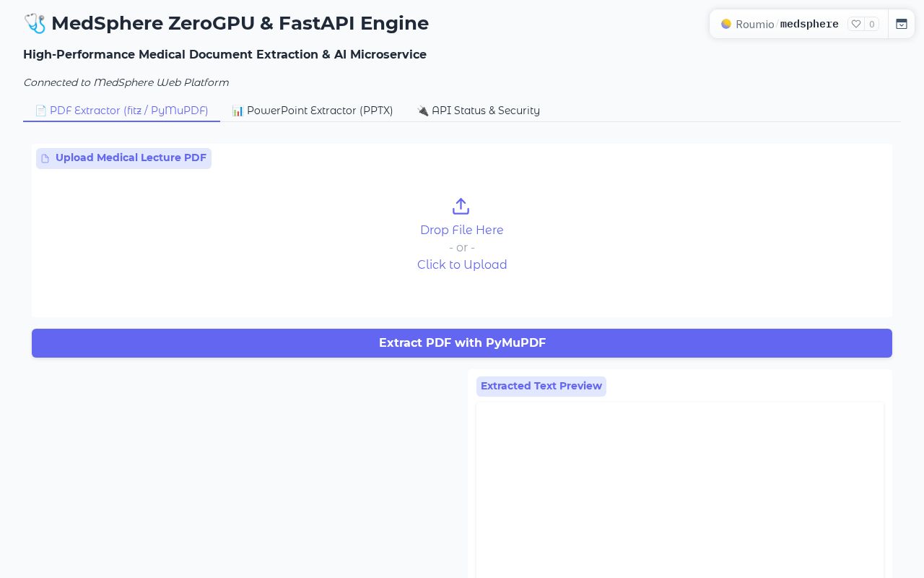Screen dimensions: 924x578
Task: Open the API Status & Security tab
Action: [478, 111]
